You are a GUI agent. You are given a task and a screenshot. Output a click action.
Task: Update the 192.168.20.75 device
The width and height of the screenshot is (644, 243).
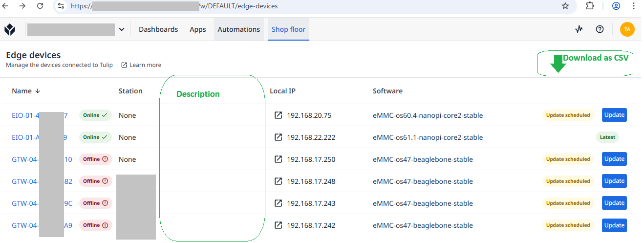pos(614,115)
